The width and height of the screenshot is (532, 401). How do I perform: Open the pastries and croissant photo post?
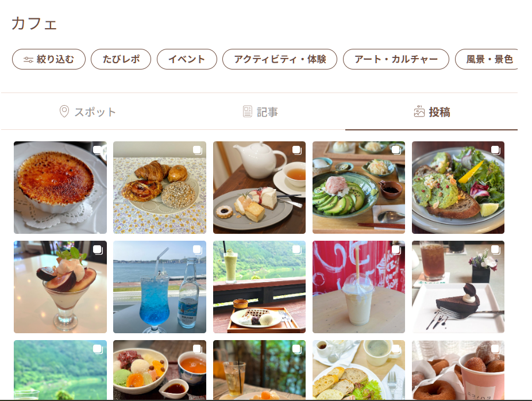click(x=160, y=188)
